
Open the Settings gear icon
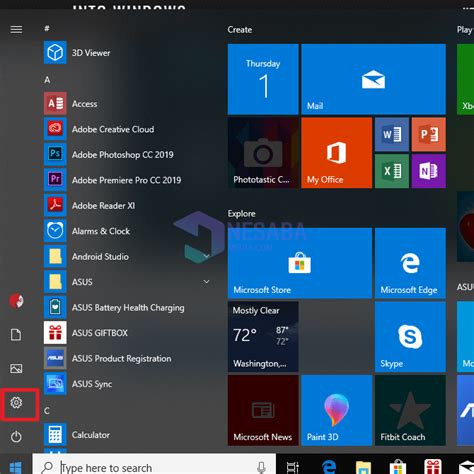pyautogui.click(x=16, y=403)
